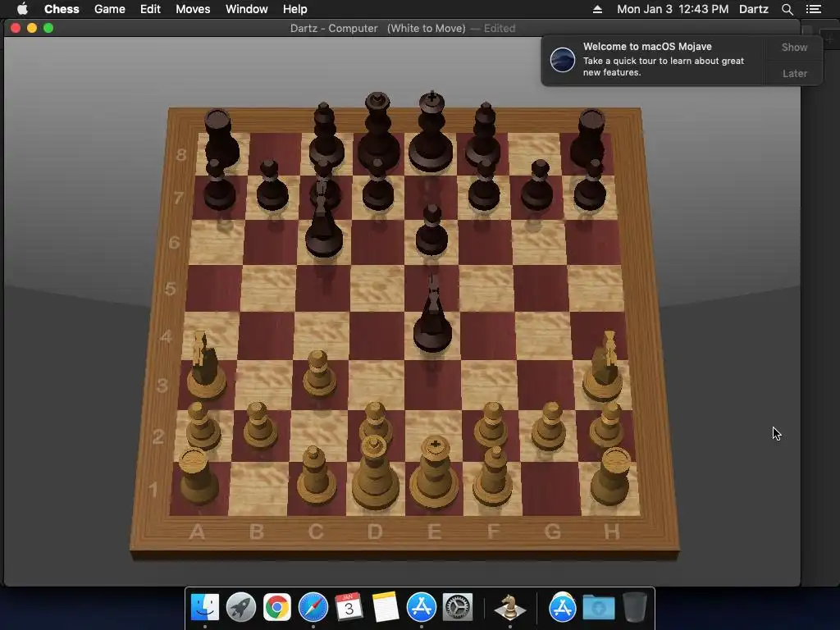Select the white bishop on f1
Viewport: 840px width, 630px height.
[493, 477]
